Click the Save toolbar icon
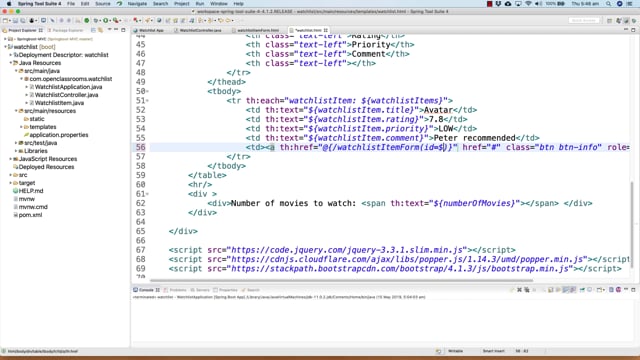The width and height of the screenshot is (640, 360). [x=16, y=20]
